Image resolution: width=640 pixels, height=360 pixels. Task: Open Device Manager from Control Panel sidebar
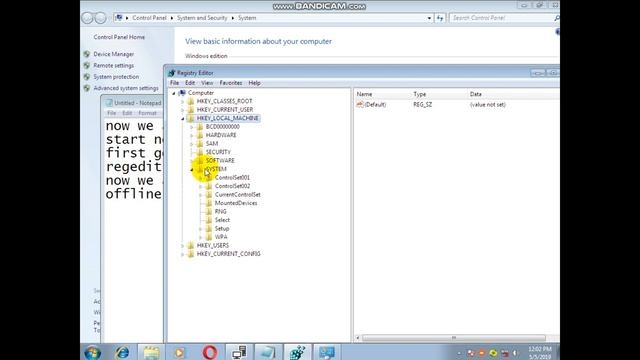pyautogui.click(x=113, y=54)
